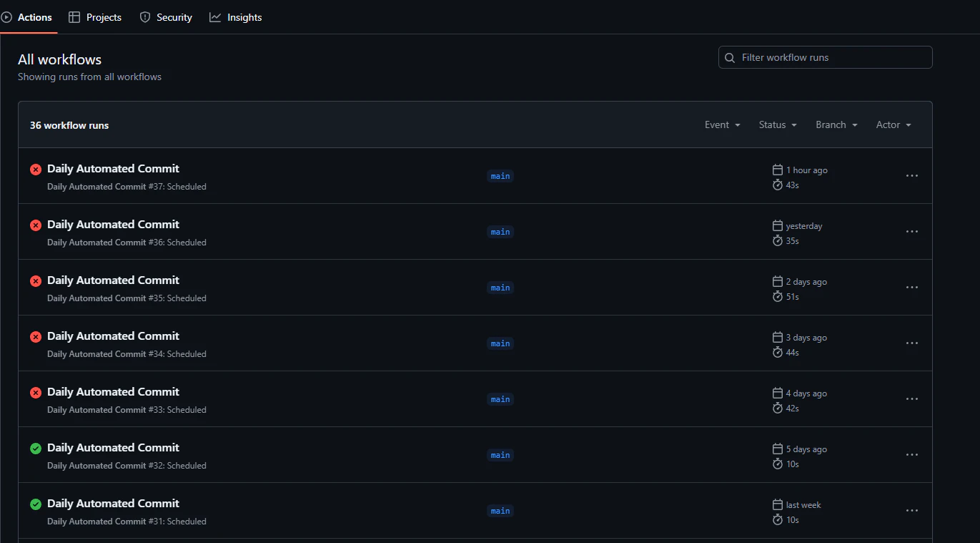This screenshot has width=980, height=543.
Task: Click the failed status icon for run #34
Action: click(36, 337)
